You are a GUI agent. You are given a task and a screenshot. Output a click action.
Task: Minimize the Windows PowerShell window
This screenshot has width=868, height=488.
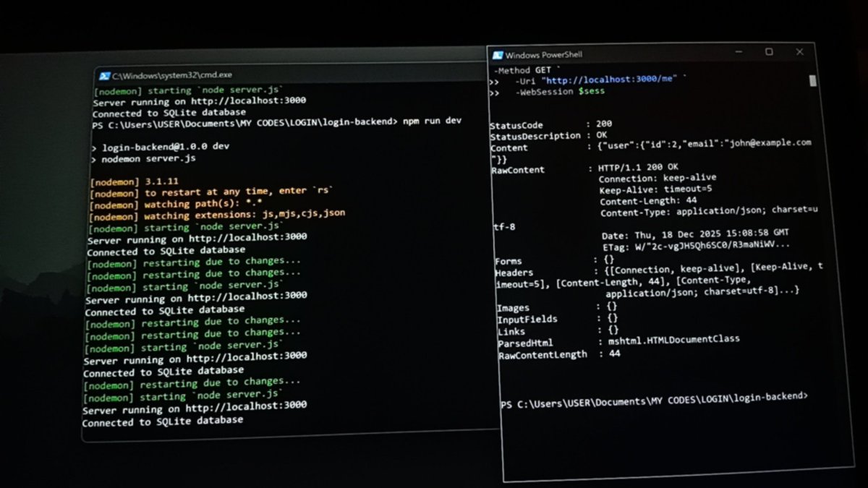coord(739,53)
